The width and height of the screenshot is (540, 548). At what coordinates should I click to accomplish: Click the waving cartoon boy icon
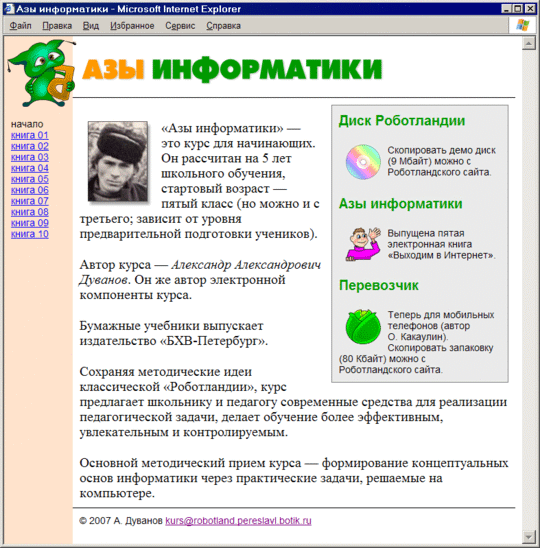click(x=363, y=244)
